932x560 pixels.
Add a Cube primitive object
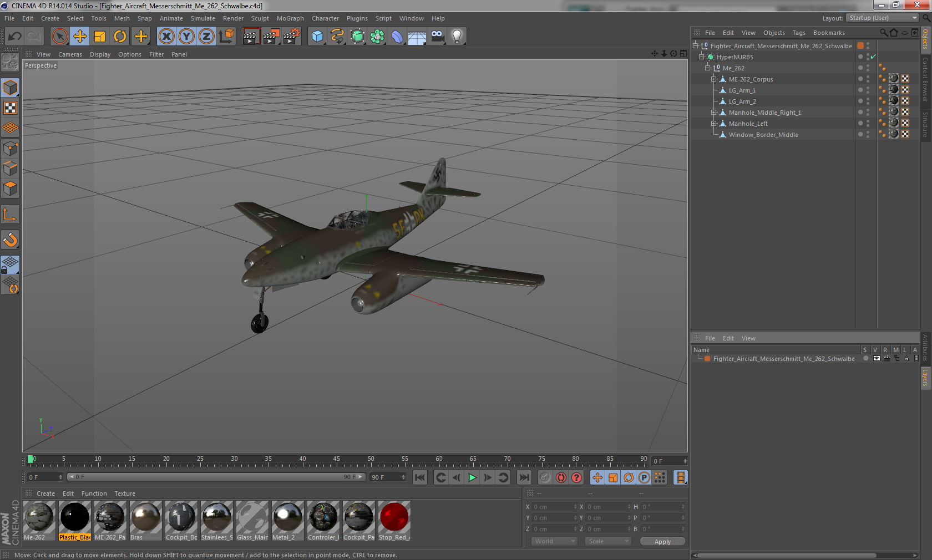(x=317, y=37)
